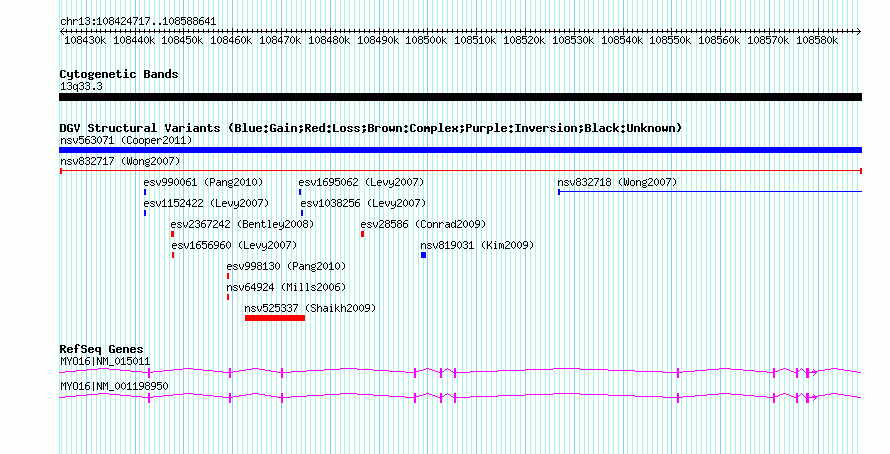Click the red esv2367242 loss marker
The width and height of the screenshot is (890, 454).
(173, 234)
